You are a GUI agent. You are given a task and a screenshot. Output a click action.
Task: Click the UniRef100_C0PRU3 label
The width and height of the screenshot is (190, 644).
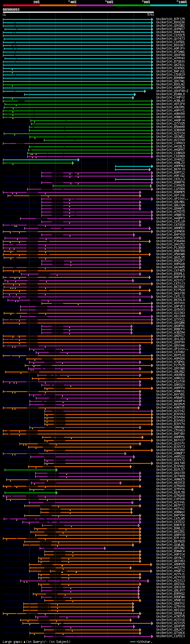point(170,143)
